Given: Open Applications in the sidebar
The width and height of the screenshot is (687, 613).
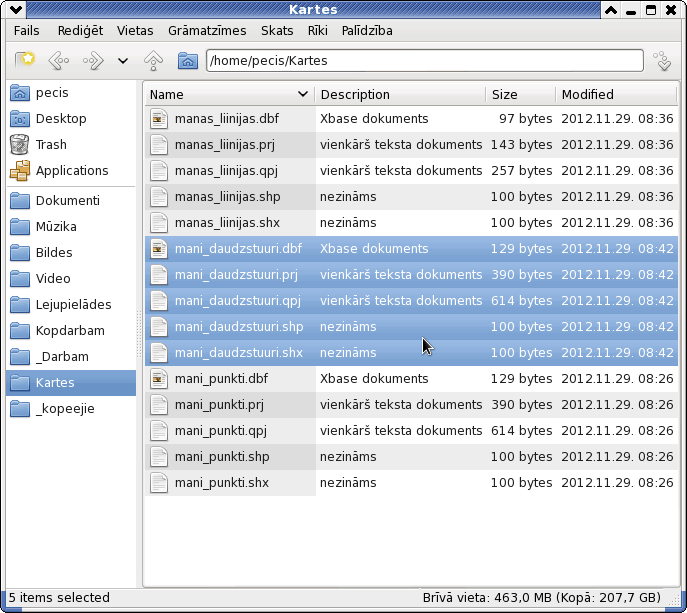Looking at the screenshot, I should click(x=71, y=170).
